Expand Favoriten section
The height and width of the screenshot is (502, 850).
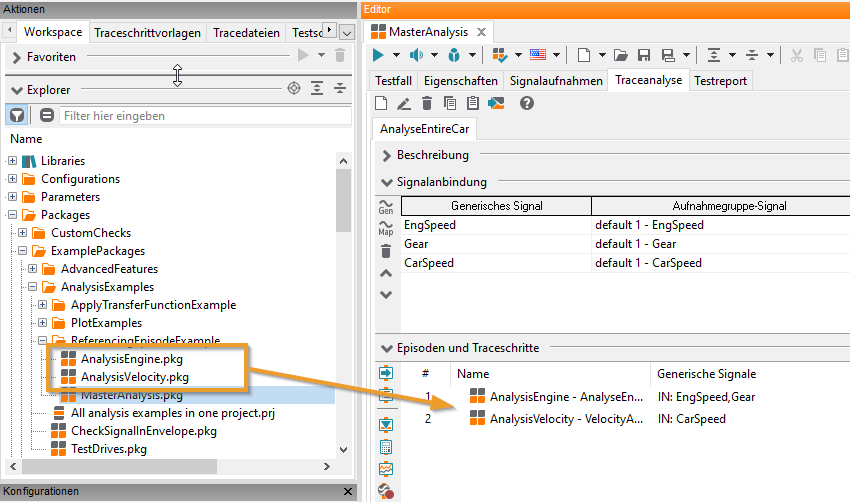tap(17, 57)
